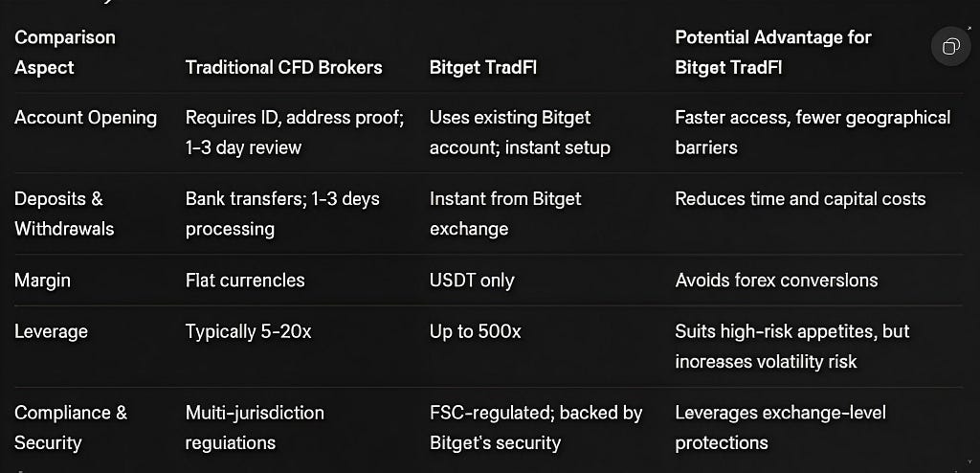Select the 'Comparison Aspect' column header
This screenshot has height=473, width=980.
(65, 53)
